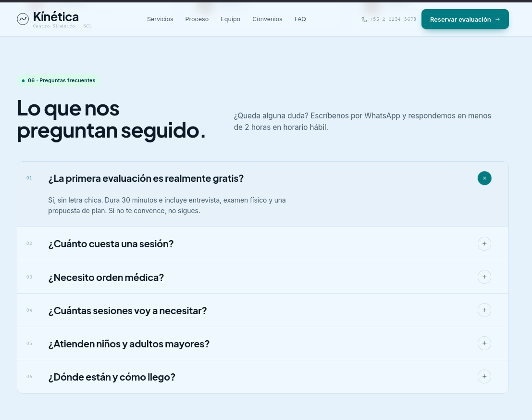Open Servicios in the navigation

160,19
